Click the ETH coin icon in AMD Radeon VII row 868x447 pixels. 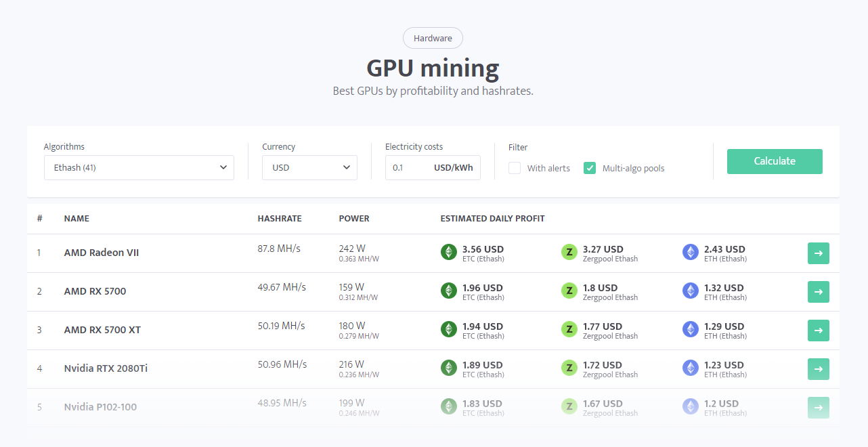(691, 252)
